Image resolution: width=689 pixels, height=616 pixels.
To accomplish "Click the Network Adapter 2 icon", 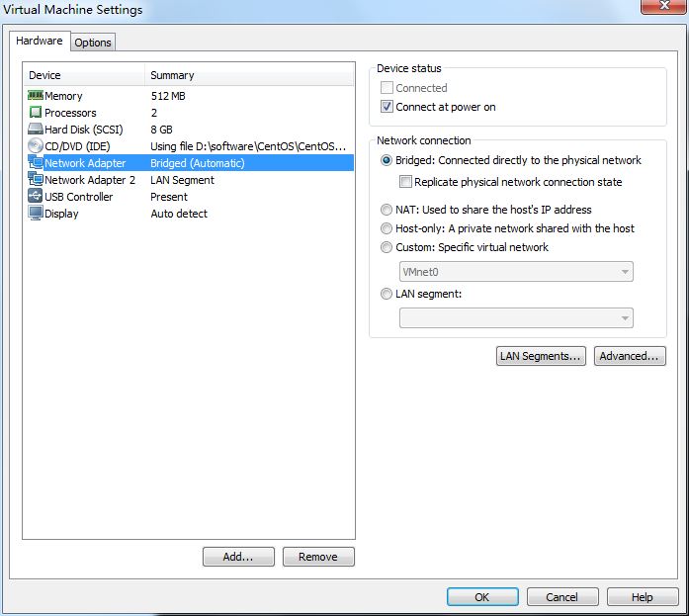I will pos(36,179).
